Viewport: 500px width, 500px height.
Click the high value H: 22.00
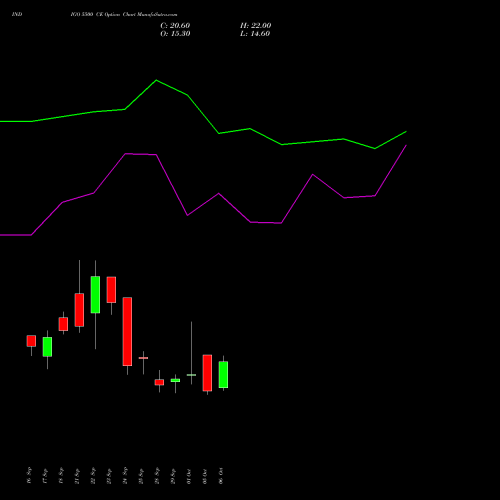coord(255,26)
